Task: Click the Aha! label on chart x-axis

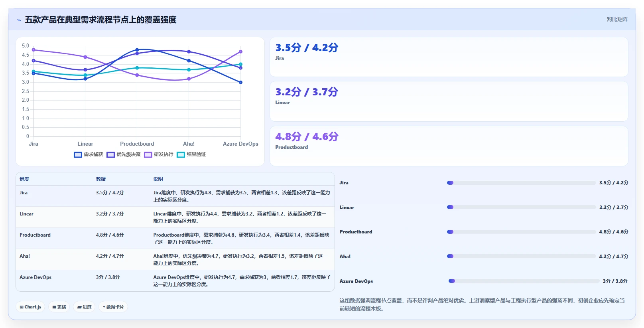Action: pyautogui.click(x=189, y=144)
